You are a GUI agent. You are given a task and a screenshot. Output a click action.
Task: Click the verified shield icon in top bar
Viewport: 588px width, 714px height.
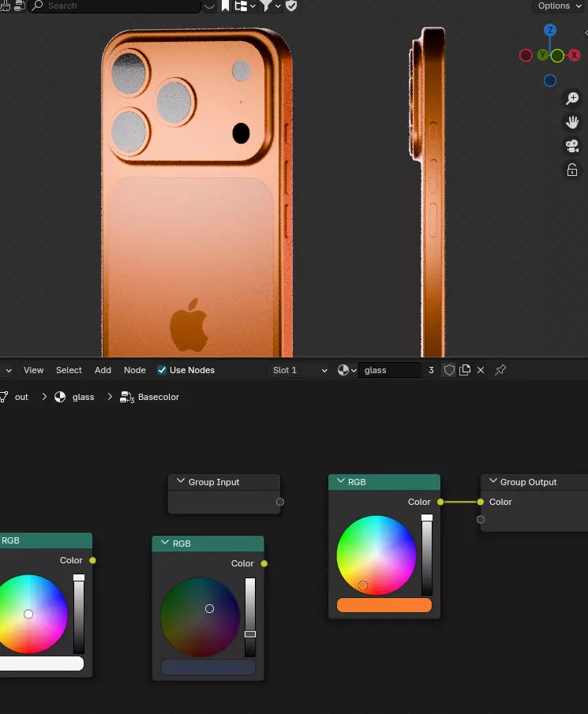point(291,6)
